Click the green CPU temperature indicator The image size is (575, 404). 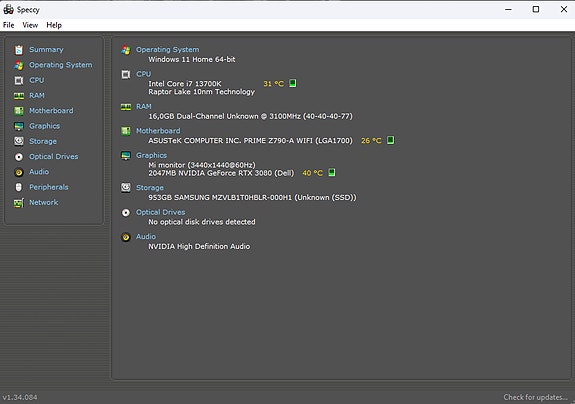coord(293,83)
